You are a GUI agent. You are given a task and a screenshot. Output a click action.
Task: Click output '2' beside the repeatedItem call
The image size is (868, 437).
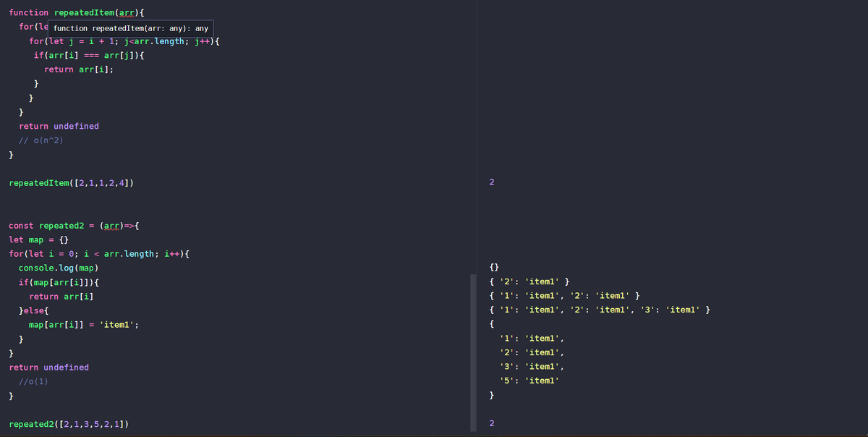(x=492, y=183)
